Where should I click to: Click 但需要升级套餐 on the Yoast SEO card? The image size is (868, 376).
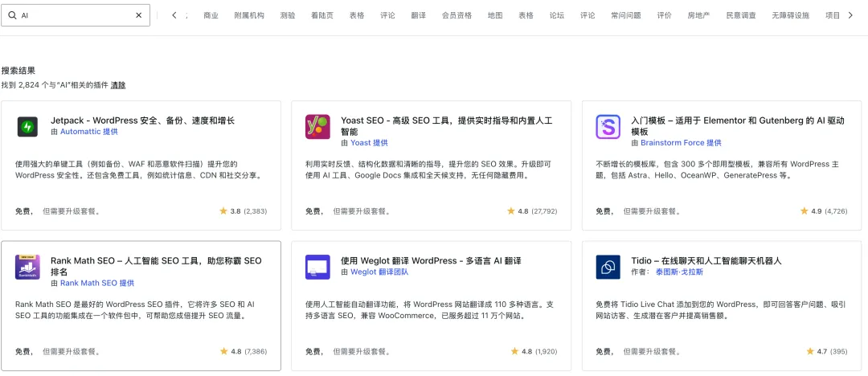pos(362,211)
